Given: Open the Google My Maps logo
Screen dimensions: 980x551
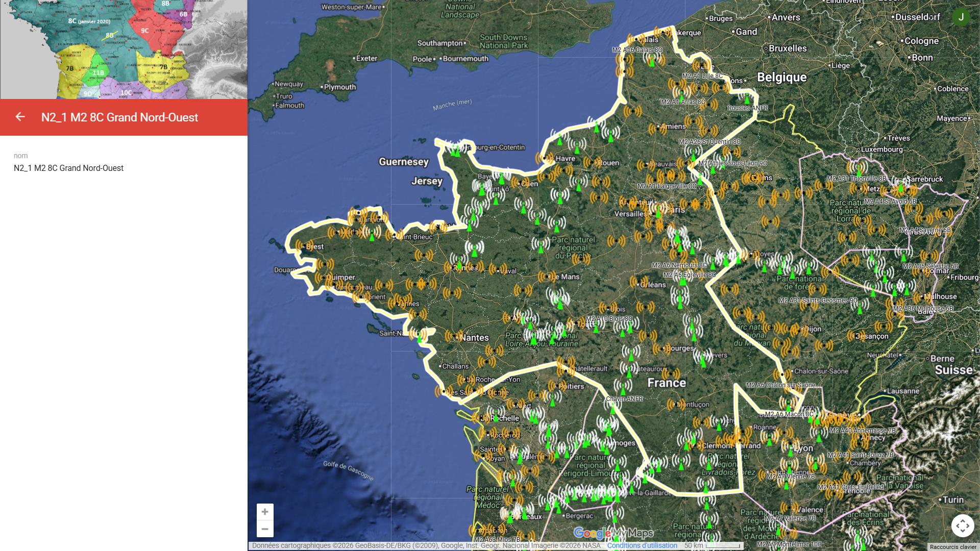Looking at the screenshot, I should (614, 533).
